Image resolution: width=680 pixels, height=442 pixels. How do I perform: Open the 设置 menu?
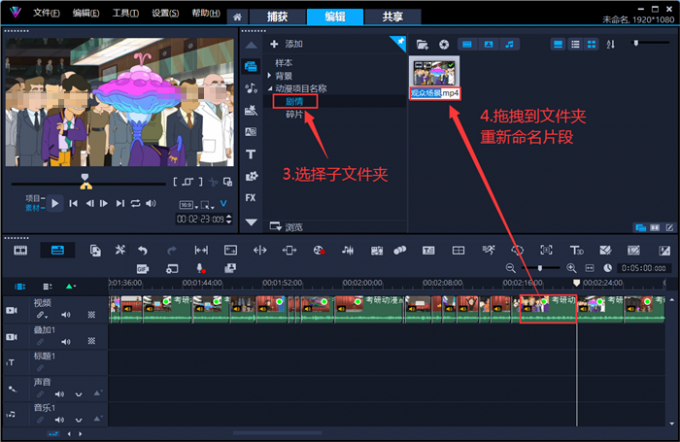[165, 13]
